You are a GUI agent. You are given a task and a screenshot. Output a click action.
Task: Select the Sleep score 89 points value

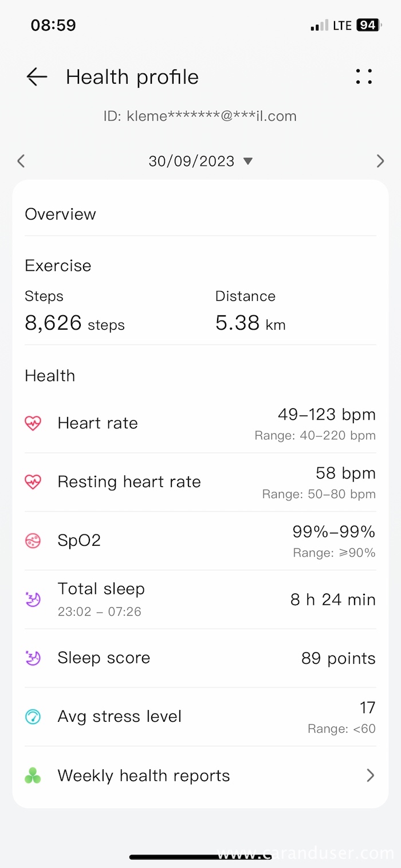click(x=338, y=658)
